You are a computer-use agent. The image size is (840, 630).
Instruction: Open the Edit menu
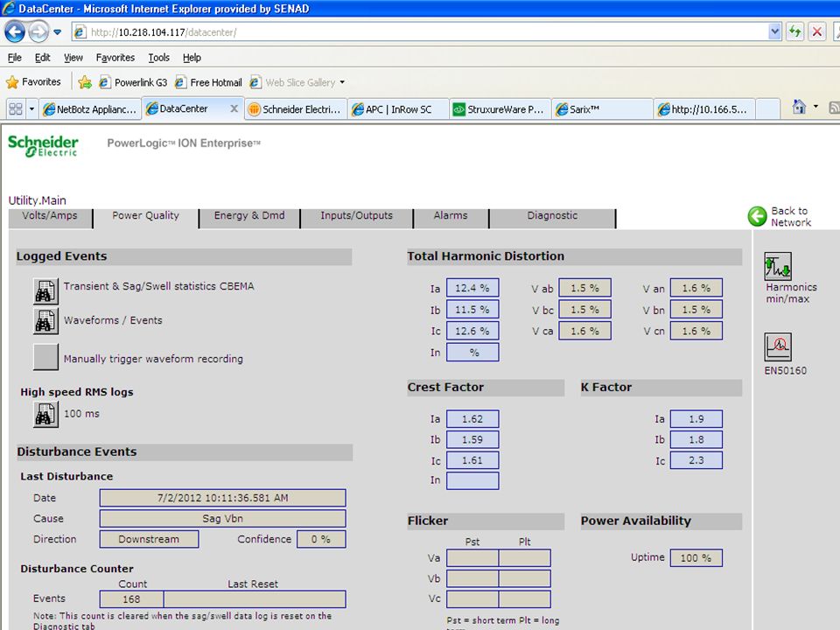pyautogui.click(x=42, y=58)
